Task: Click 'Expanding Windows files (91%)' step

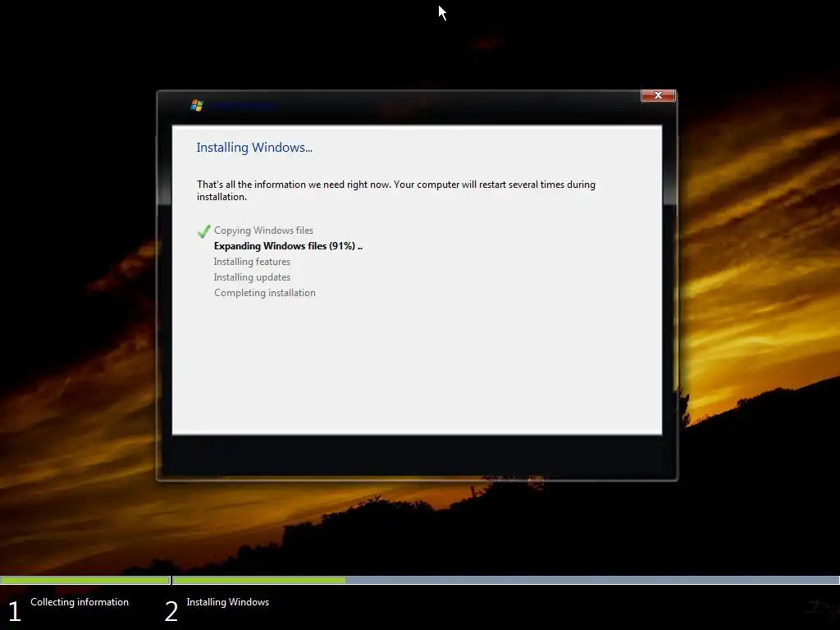Action: click(x=288, y=246)
